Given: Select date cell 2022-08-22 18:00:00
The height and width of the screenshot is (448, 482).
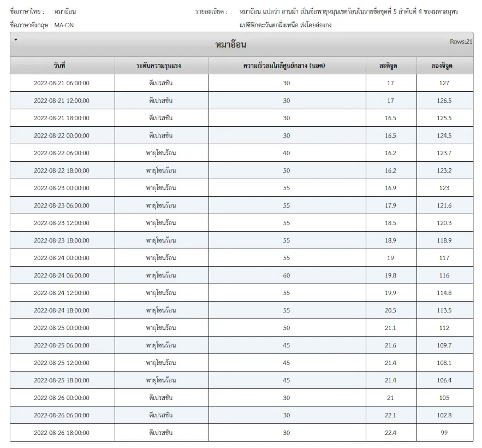Looking at the screenshot, I should [62, 170].
